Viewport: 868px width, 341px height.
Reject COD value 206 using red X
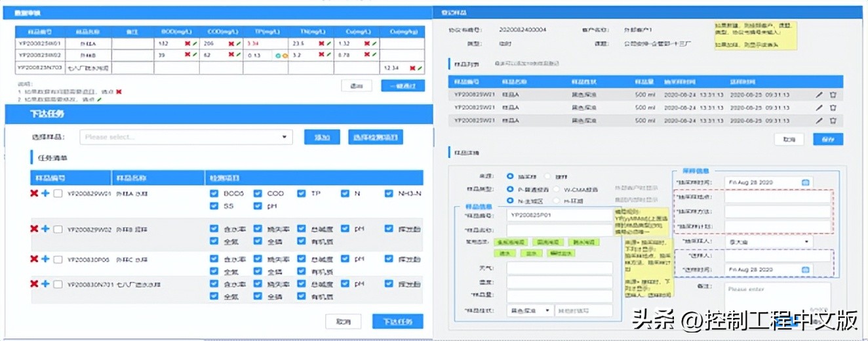coord(230,43)
